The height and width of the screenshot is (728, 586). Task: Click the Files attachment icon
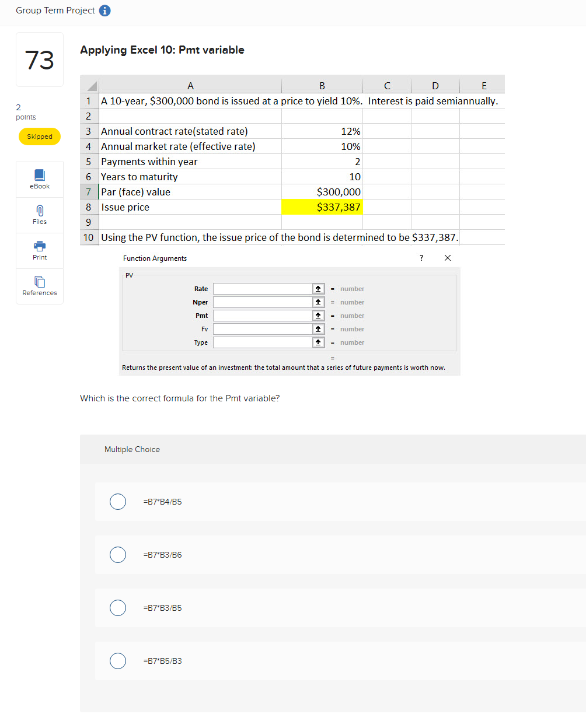[39, 214]
